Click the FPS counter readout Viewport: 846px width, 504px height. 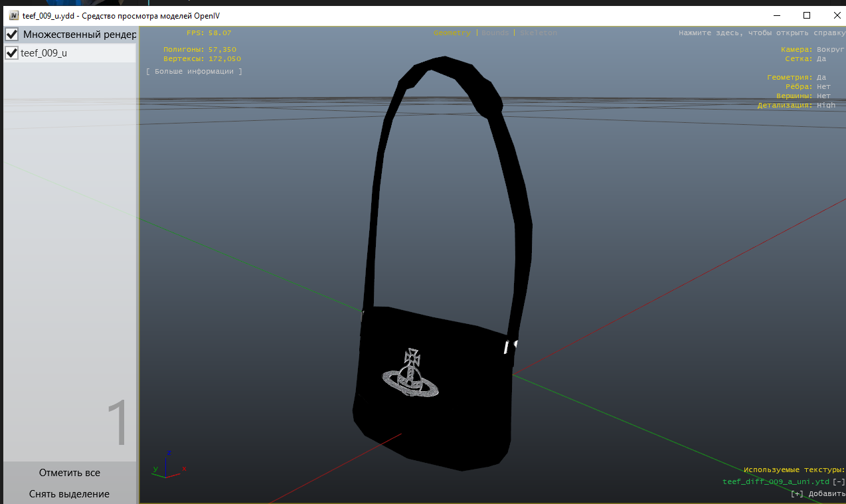pos(209,33)
